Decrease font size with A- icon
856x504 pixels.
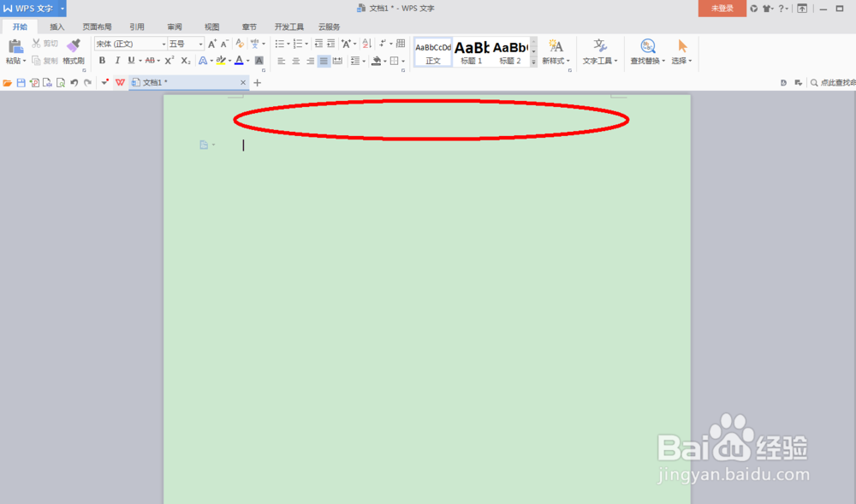click(x=224, y=44)
